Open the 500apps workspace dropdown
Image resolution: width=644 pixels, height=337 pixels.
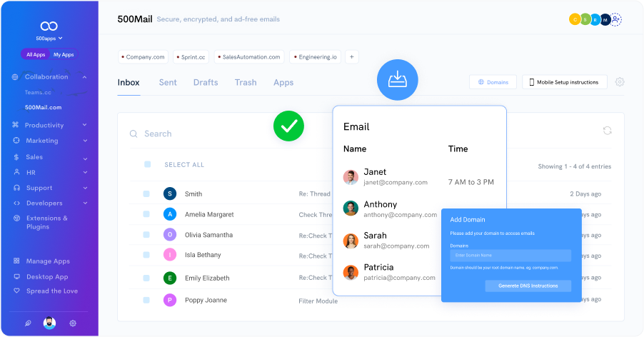tap(49, 38)
